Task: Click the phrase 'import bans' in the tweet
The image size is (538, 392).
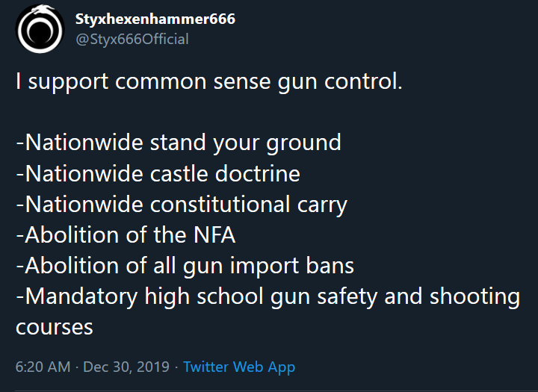Action: pyautogui.click(x=292, y=266)
